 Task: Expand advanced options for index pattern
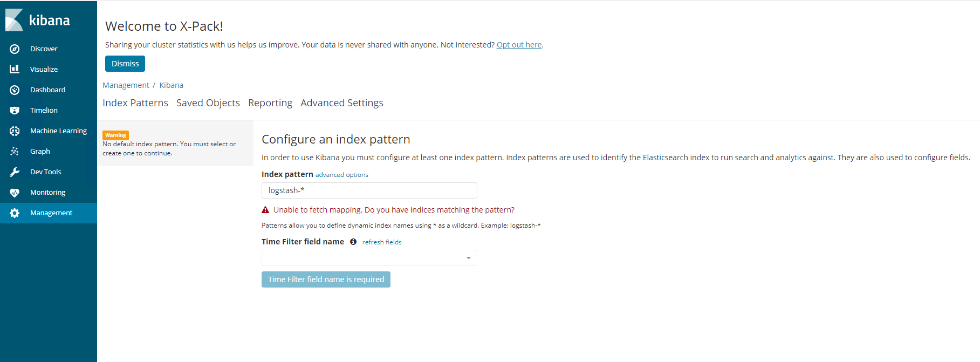(x=342, y=175)
